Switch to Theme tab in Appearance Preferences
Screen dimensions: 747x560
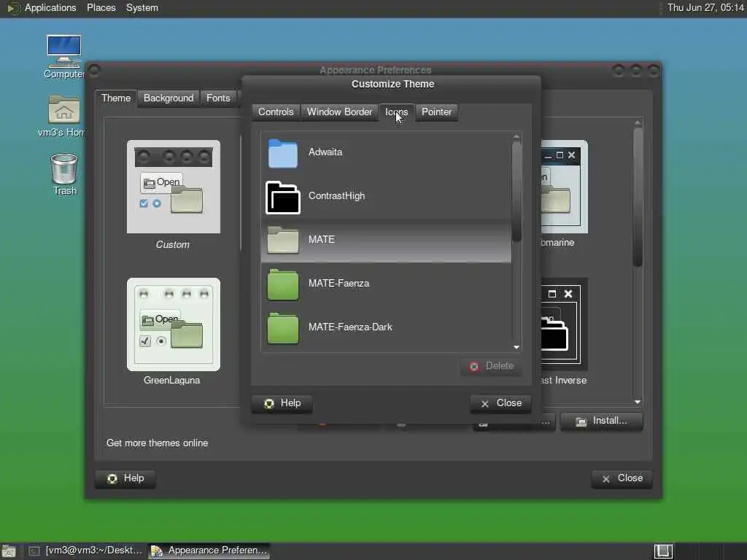116,98
